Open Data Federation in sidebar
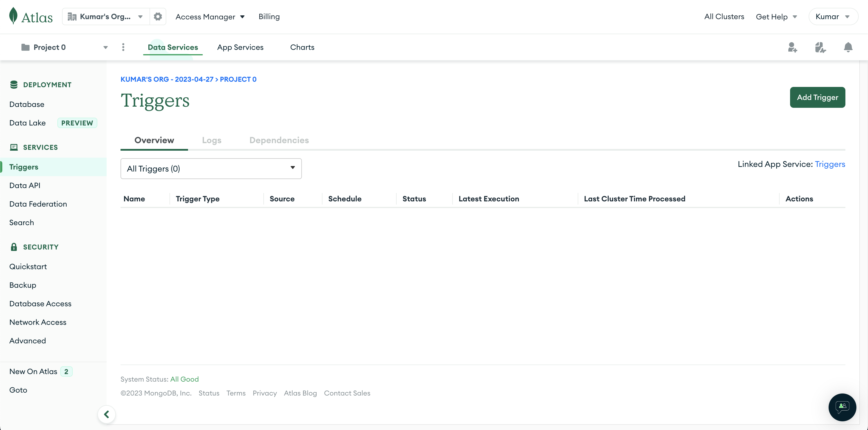The image size is (868, 430). point(38,204)
